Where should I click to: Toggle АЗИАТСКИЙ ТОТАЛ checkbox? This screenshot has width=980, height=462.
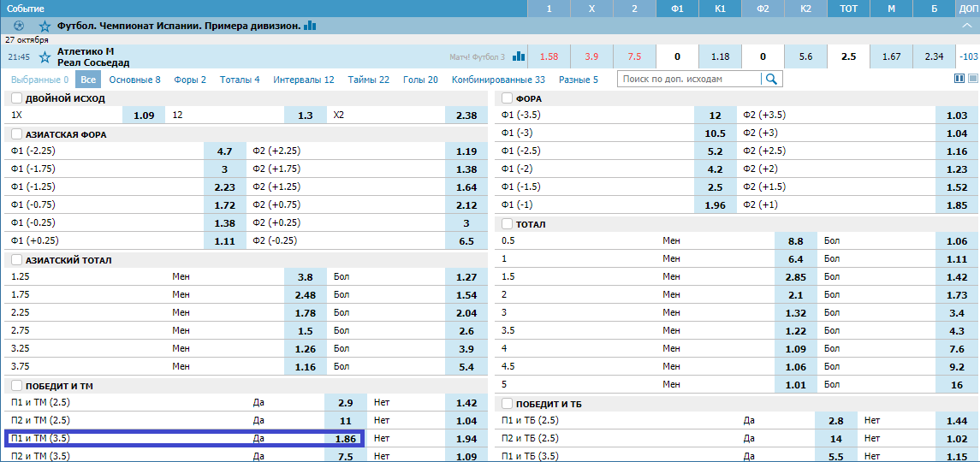coord(16,260)
